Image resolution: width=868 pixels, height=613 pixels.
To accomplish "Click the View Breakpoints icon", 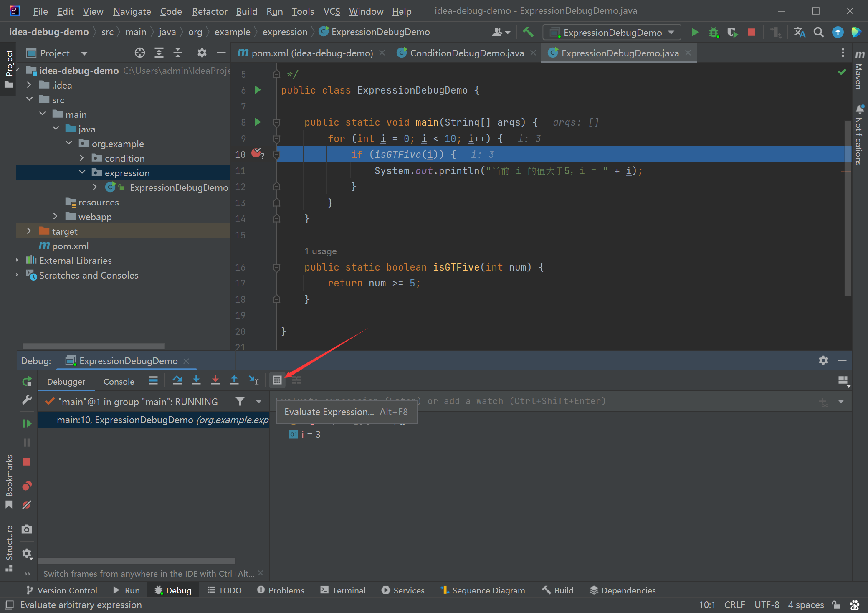I will click(x=27, y=486).
